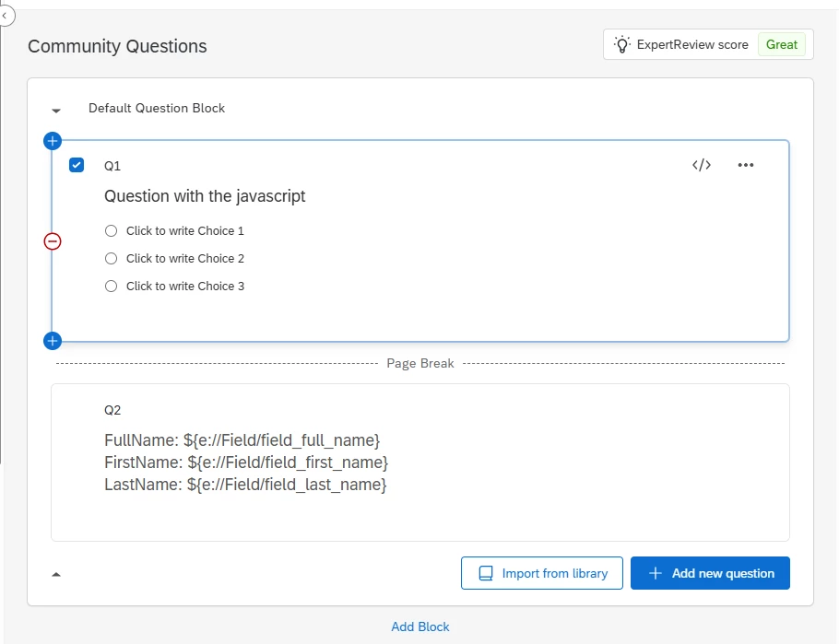Click the blue plus below Q1
The width and height of the screenshot is (839, 644).
[x=53, y=341]
